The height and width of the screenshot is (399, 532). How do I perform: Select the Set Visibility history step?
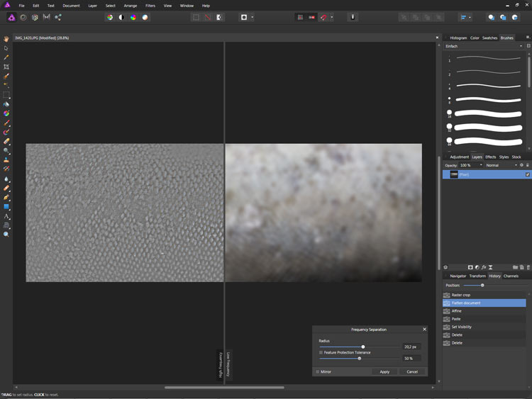484,327
